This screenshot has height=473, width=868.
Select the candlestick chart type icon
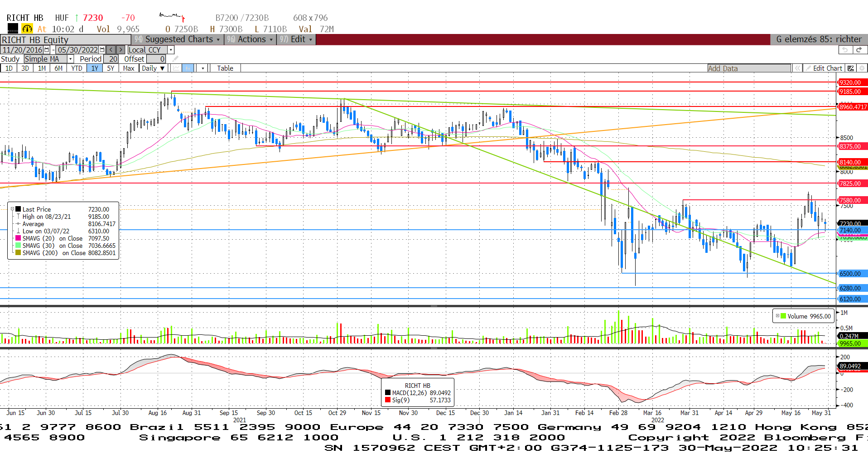(x=188, y=68)
